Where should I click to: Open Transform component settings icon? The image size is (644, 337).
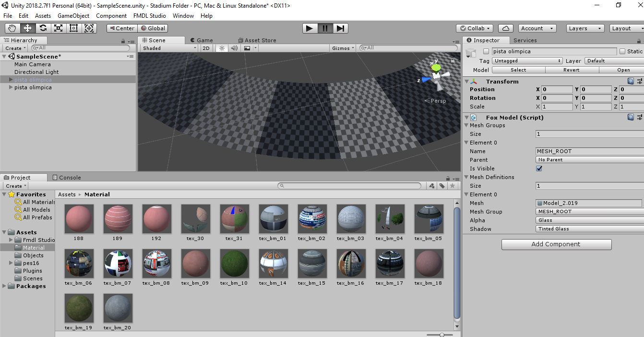pyautogui.click(x=640, y=82)
